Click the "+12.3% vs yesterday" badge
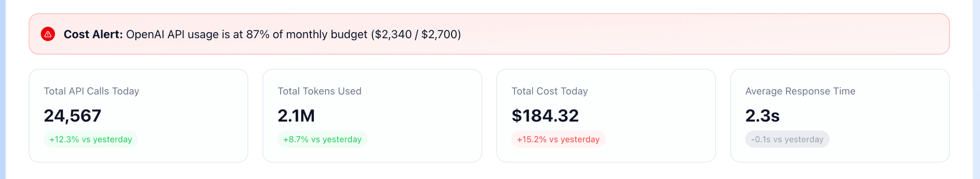Screen dimensions: 980x179 pos(91,139)
